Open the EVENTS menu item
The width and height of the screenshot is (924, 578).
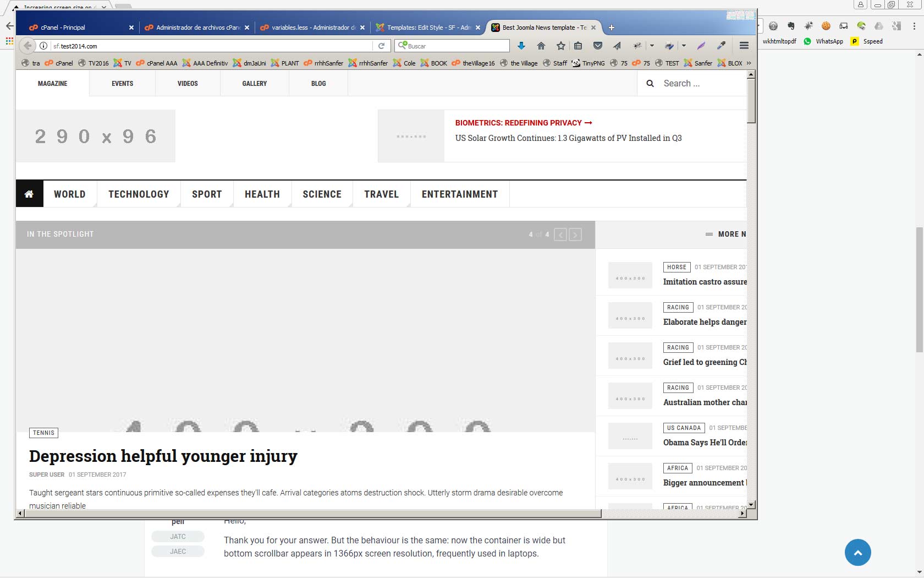[x=123, y=84]
